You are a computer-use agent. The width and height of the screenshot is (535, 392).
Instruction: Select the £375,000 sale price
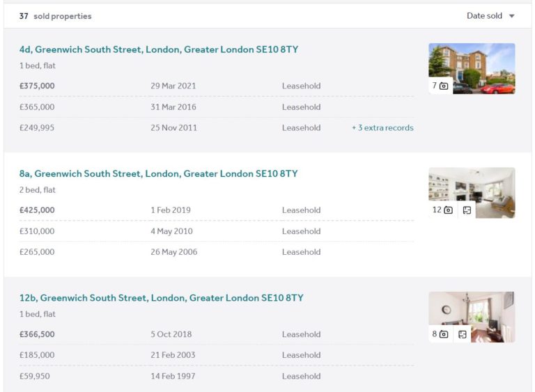37,86
